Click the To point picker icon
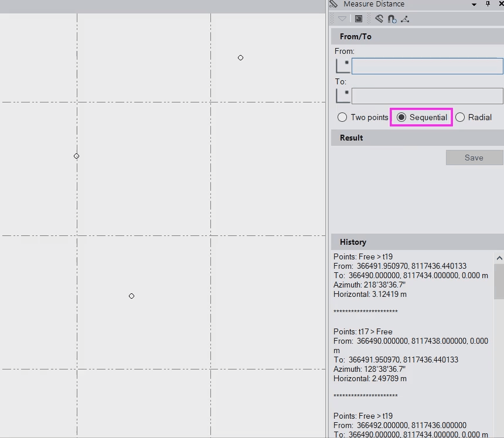The width and height of the screenshot is (504, 438). [x=342, y=95]
